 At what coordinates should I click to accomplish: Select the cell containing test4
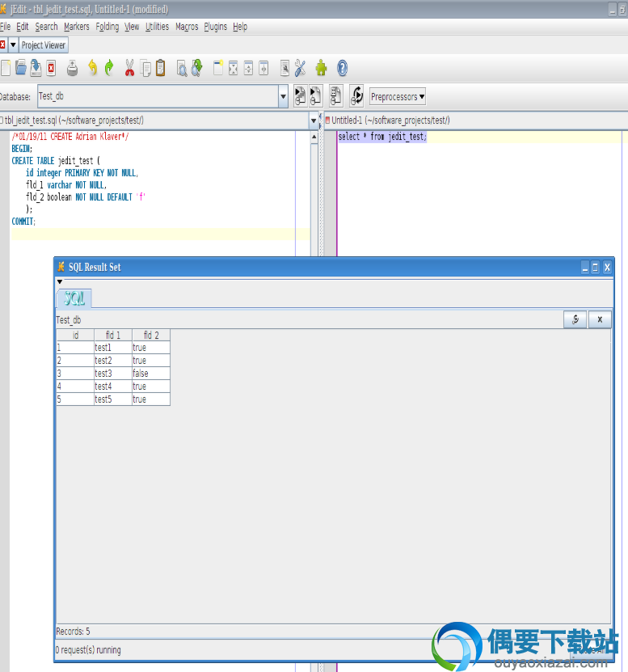(x=113, y=387)
